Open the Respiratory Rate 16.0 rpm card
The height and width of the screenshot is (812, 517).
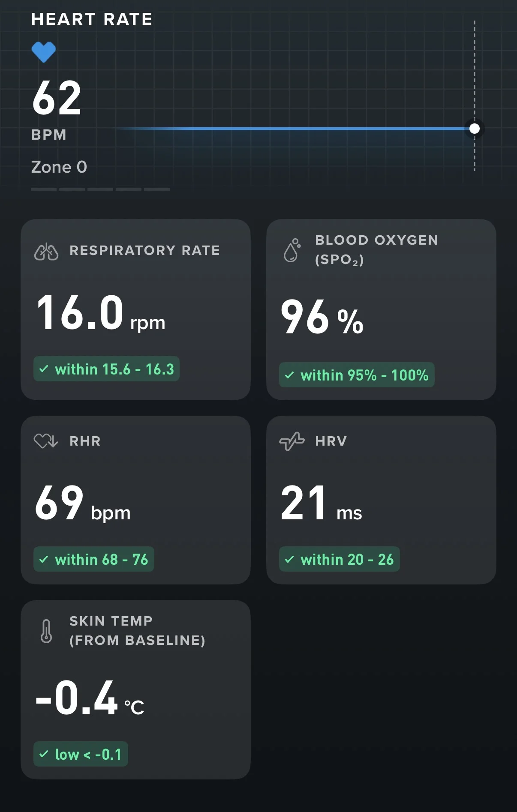coord(135,310)
